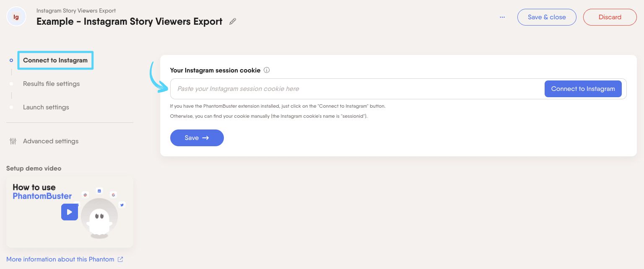Play the setup demo video

tap(70, 212)
